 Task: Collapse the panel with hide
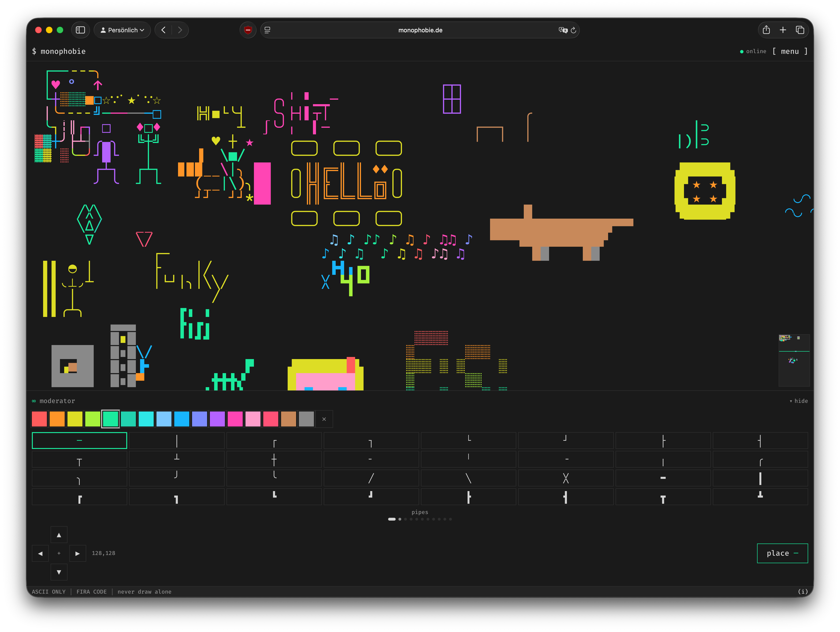799,401
